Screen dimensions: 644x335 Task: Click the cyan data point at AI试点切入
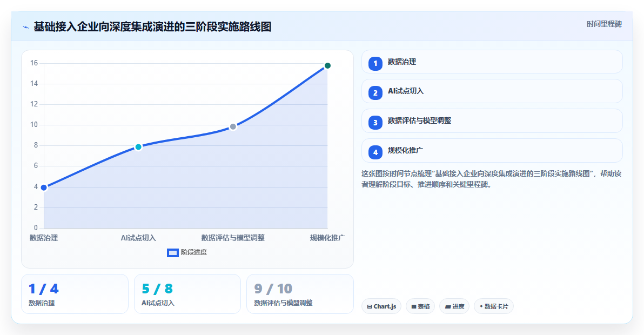138,147
